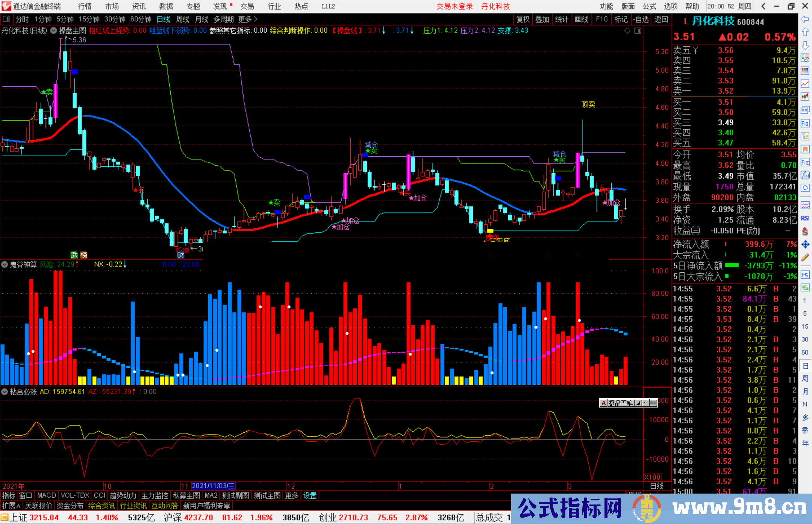Select the 60 minute period in sidebar
Screen dimensions: 812x524
[x=805, y=352]
